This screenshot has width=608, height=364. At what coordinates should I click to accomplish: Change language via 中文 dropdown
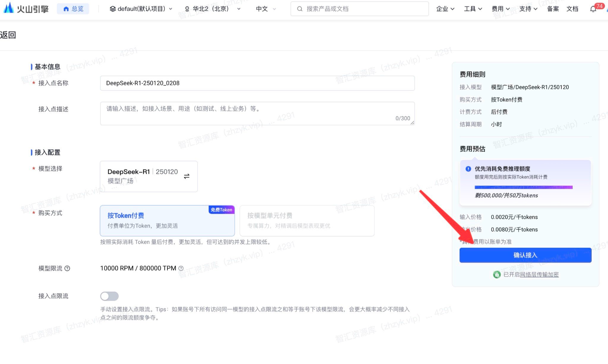(x=266, y=9)
